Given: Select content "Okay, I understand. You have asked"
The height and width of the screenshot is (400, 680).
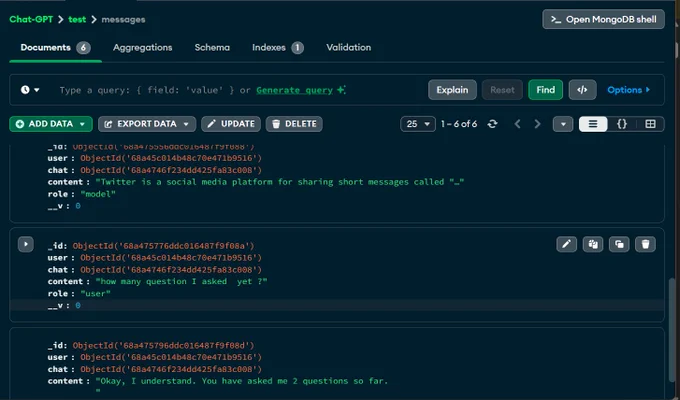Looking at the screenshot, I should [242, 381].
